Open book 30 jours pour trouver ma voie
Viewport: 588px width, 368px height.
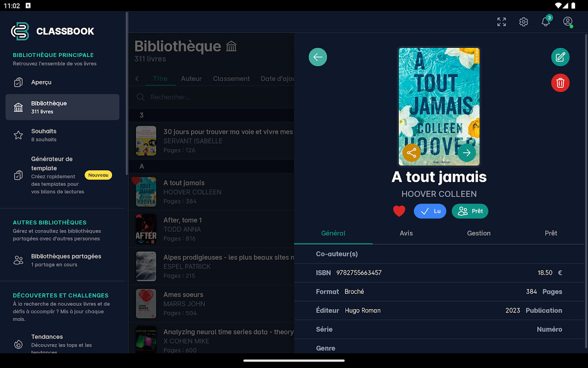pos(211,141)
